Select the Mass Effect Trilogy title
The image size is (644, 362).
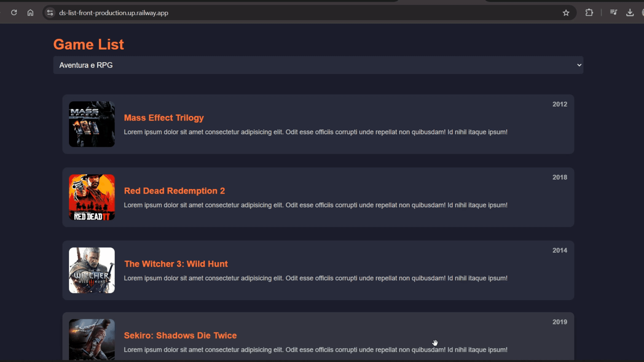tap(164, 118)
